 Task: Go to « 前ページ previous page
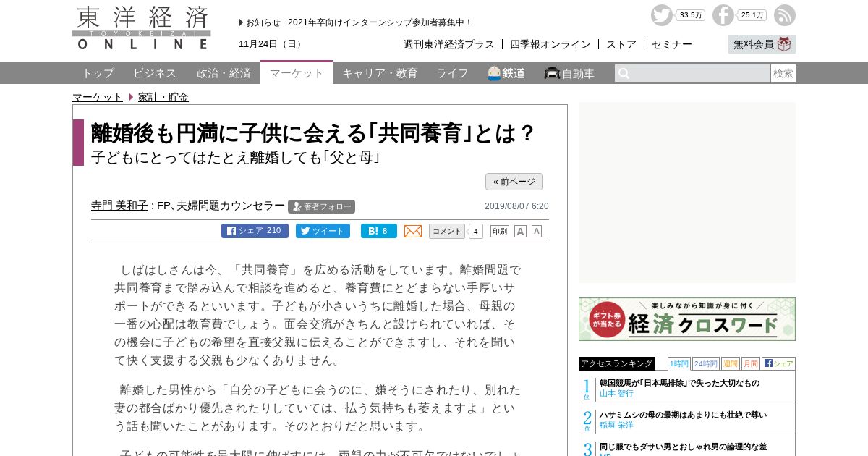pos(514,182)
